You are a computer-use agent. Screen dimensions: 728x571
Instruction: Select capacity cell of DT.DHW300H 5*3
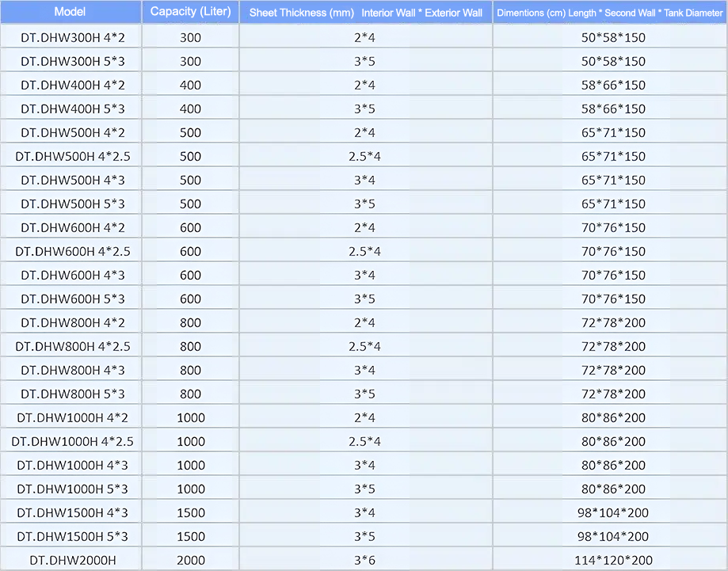(x=191, y=61)
